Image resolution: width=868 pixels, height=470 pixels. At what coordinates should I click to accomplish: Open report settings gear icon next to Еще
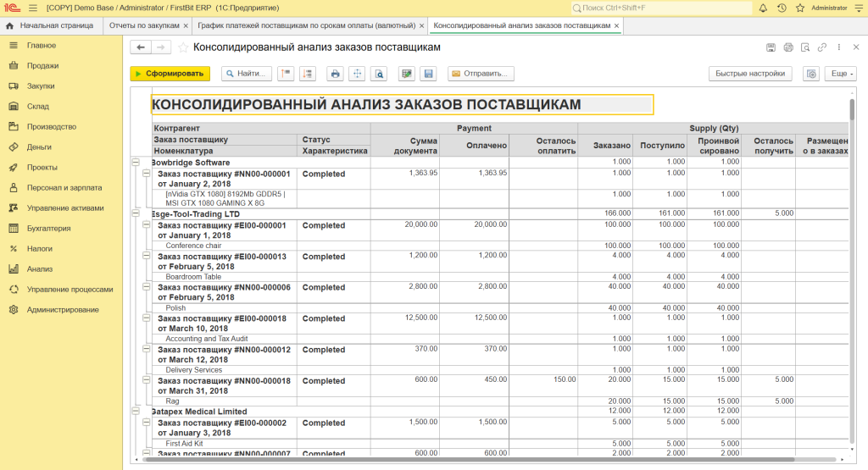pyautogui.click(x=811, y=74)
